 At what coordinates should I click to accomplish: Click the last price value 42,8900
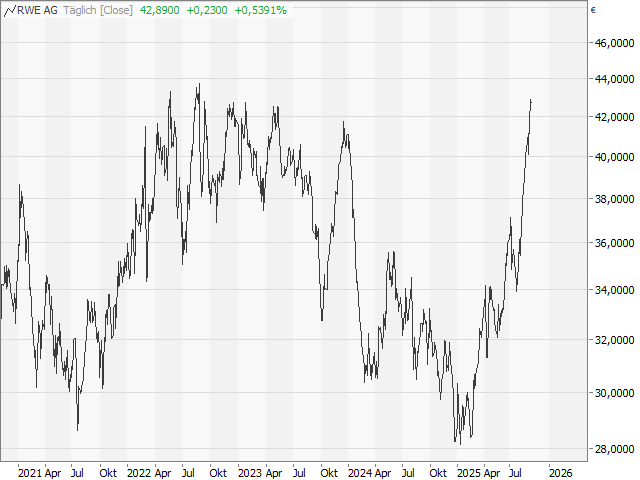[x=160, y=10]
